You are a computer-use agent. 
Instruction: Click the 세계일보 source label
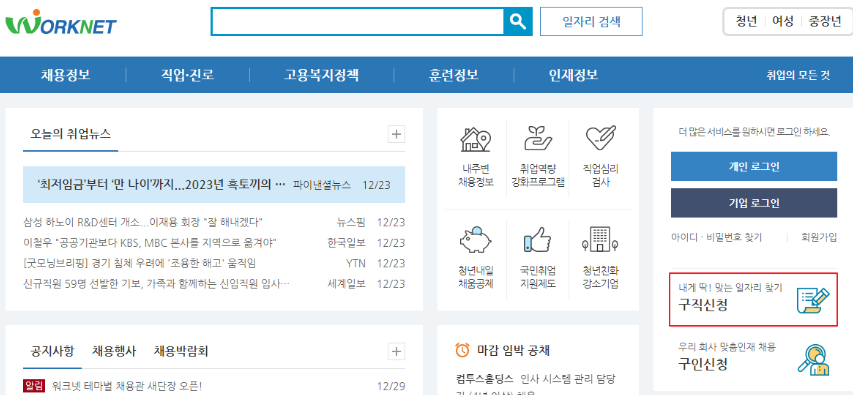pos(347,284)
